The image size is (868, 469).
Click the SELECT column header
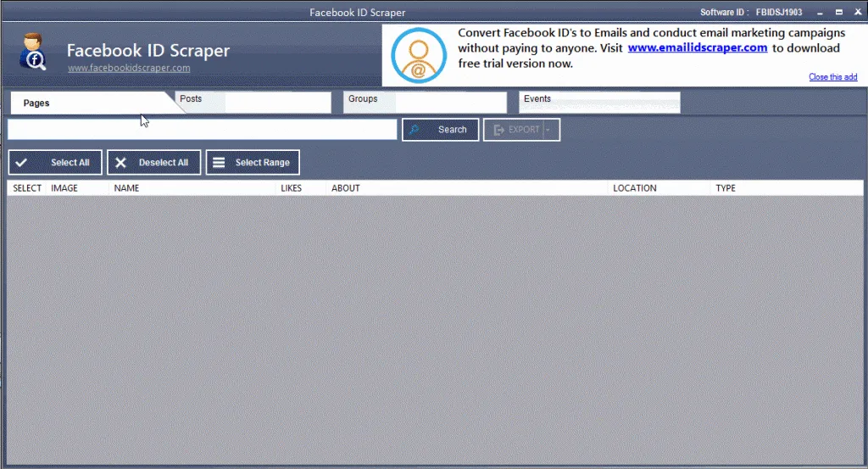click(27, 188)
